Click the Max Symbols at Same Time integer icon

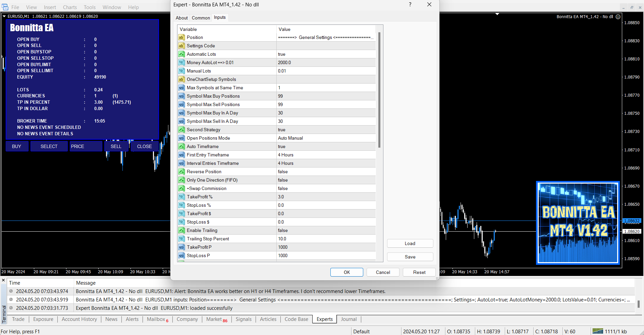[181, 88]
